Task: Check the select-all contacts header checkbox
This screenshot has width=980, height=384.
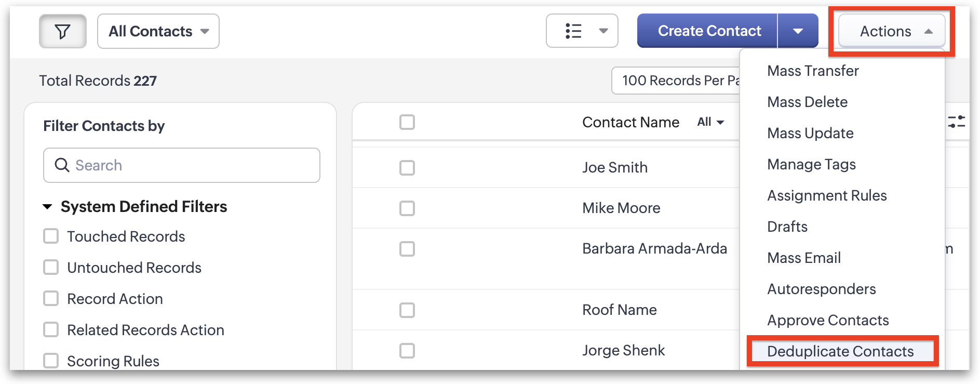Action: pyautogui.click(x=407, y=122)
